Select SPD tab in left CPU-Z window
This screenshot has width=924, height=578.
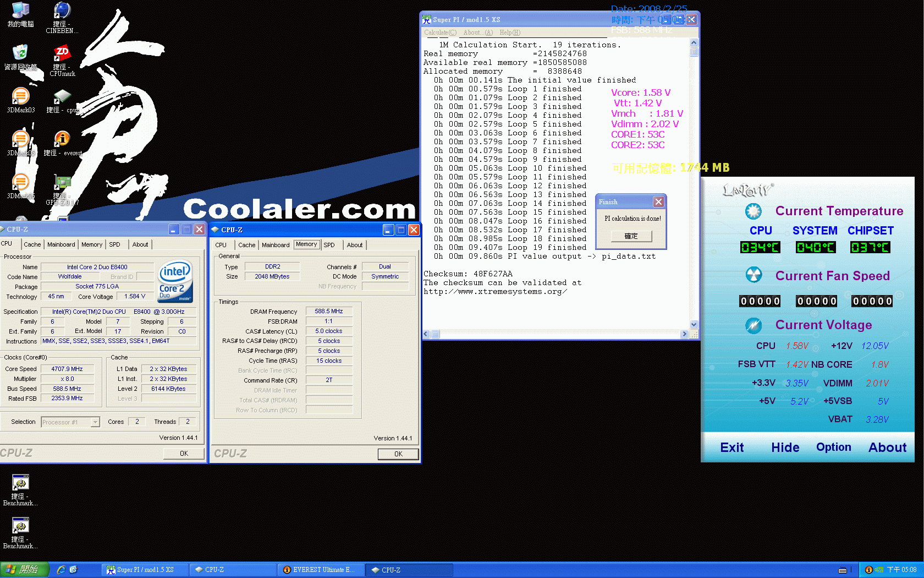(114, 244)
